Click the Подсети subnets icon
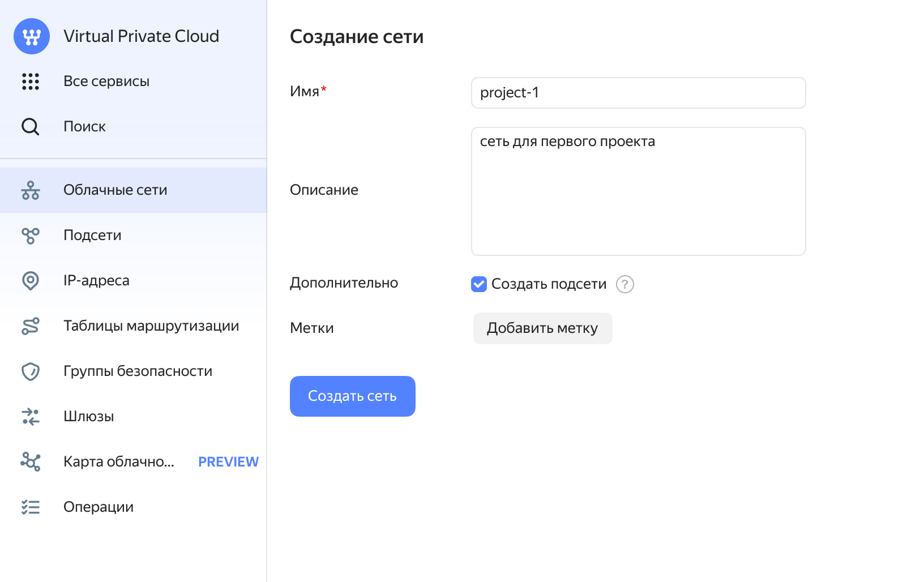Screen dimensions: 924x582 [x=31, y=236]
